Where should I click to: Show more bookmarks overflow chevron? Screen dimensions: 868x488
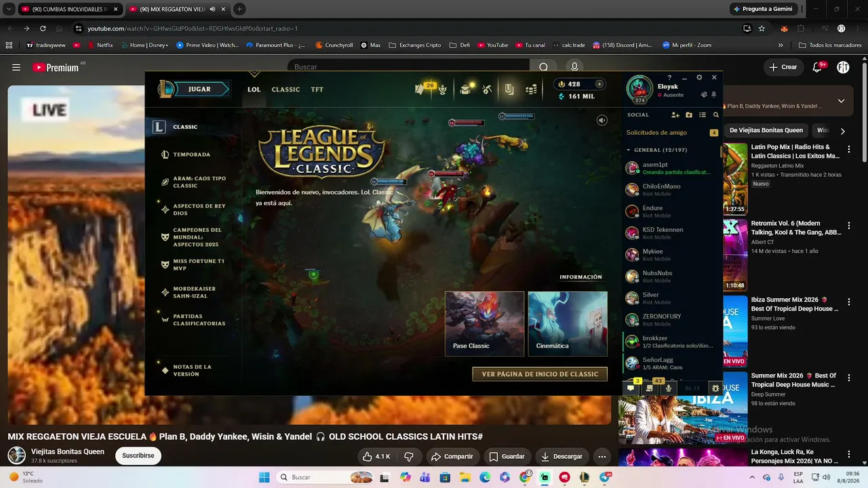point(781,45)
